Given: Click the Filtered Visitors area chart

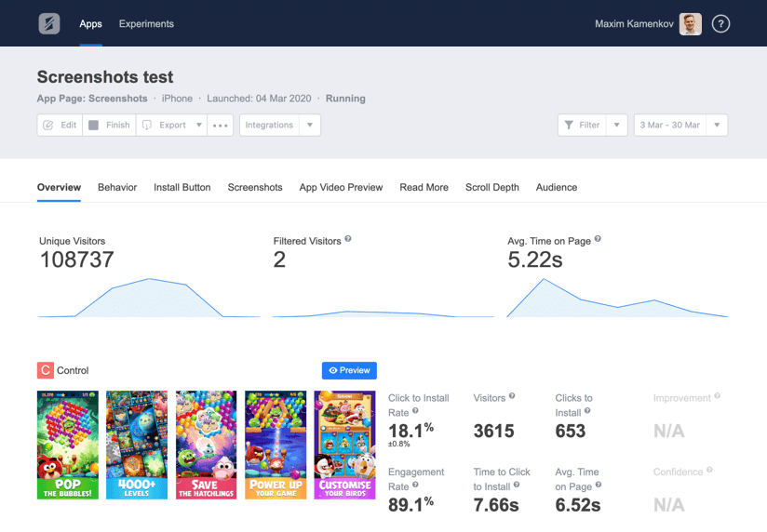Looking at the screenshot, I should [383, 313].
